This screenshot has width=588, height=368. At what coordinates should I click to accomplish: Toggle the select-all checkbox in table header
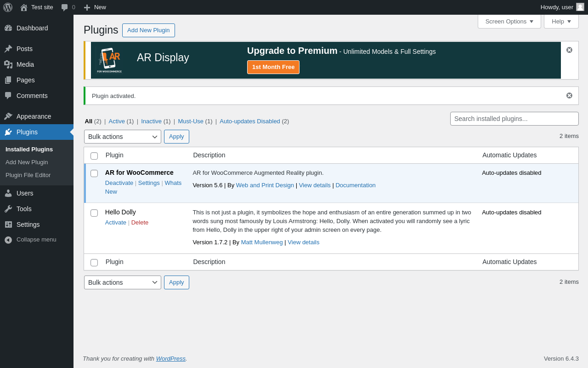[94, 156]
